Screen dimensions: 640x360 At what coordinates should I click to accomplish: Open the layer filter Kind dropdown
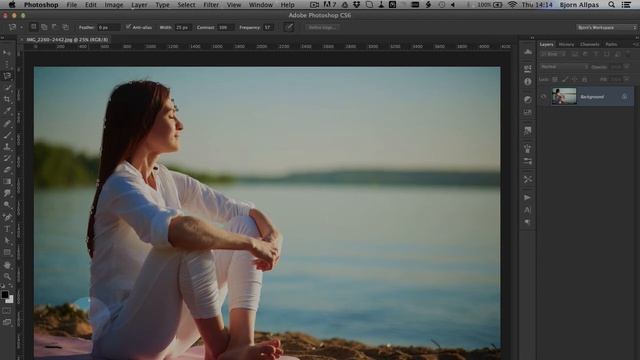coord(553,54)
